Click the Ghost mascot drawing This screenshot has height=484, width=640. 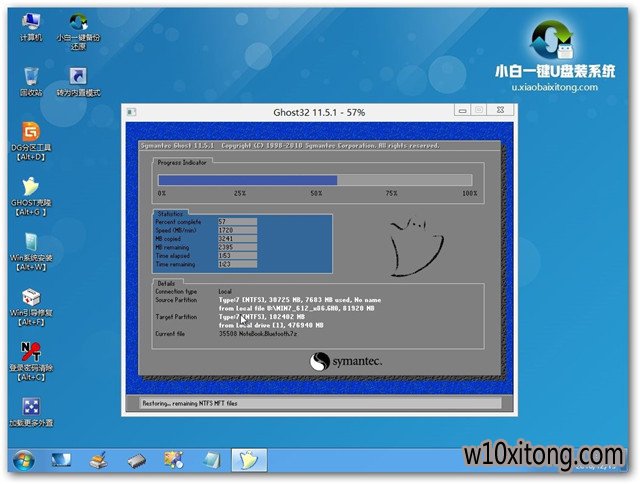(416, 248)
